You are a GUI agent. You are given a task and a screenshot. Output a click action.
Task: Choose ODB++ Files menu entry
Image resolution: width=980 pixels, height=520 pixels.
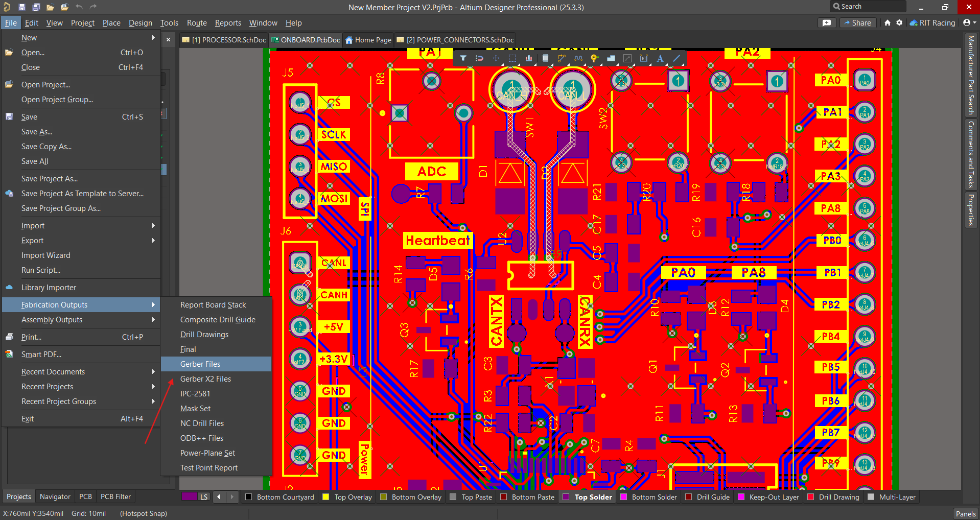216,438
